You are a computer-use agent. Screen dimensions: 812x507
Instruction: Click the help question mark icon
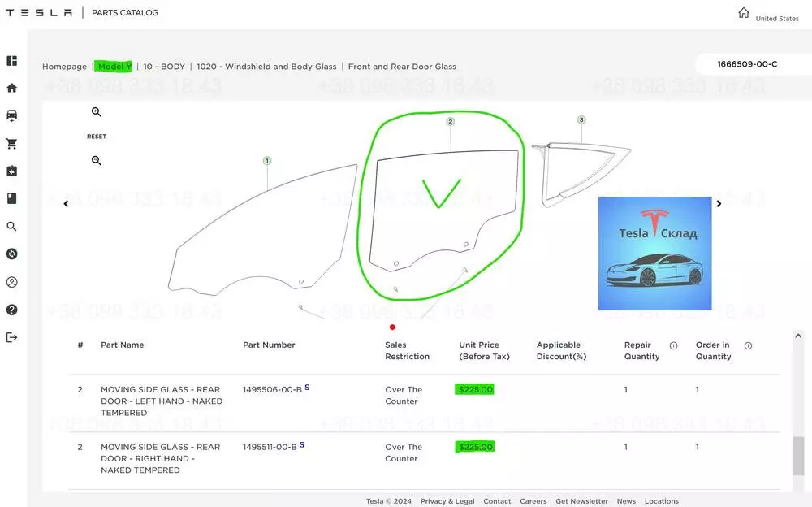(x=12, y=310)
